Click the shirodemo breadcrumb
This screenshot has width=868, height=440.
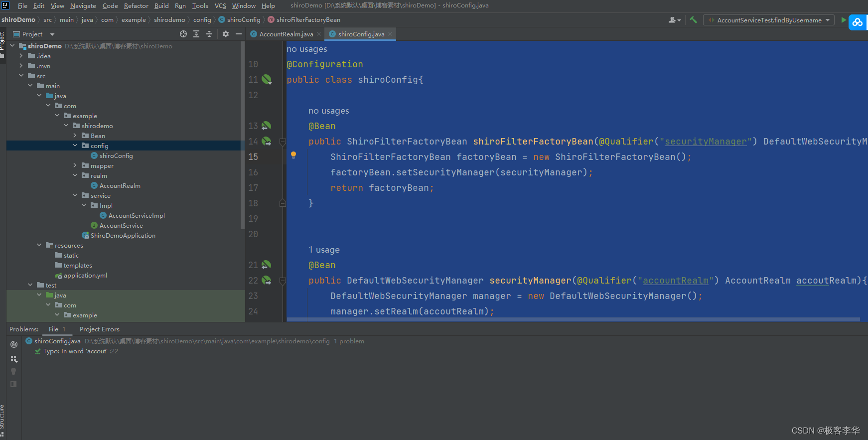(x=169, y=20)
